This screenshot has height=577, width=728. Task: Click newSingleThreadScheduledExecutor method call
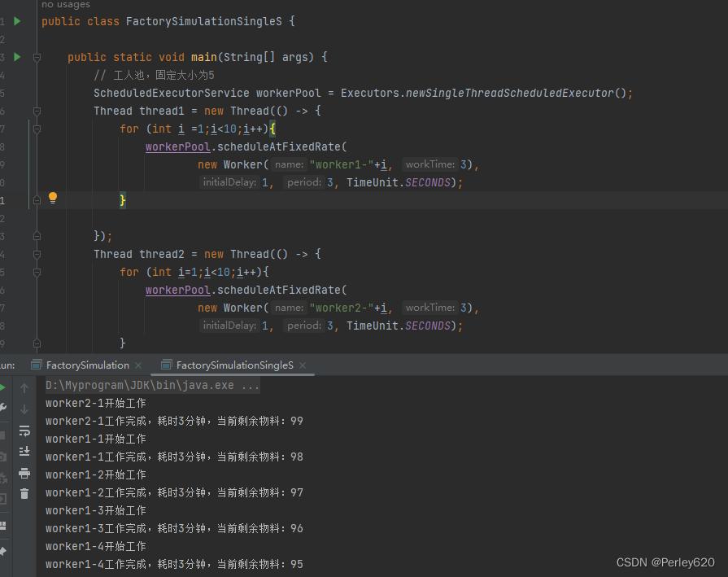[510, 93]
